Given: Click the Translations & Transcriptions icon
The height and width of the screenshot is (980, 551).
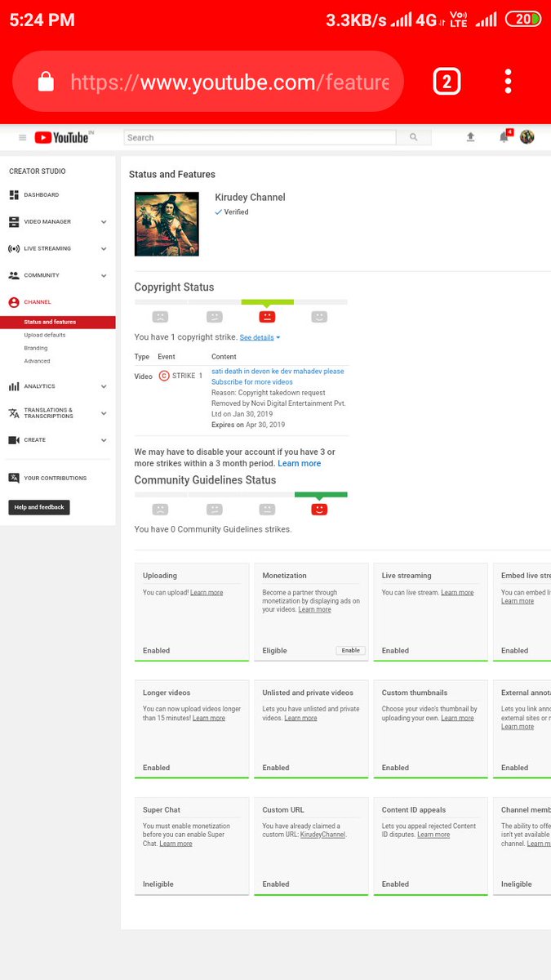Looking at the screenshot, I should click(14, 413).
